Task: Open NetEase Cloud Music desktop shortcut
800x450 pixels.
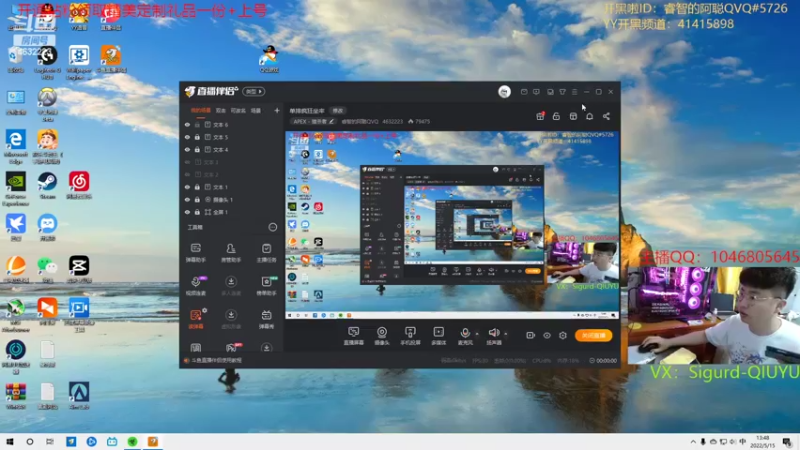Action: pyautogui.click(x=79, y=186)
